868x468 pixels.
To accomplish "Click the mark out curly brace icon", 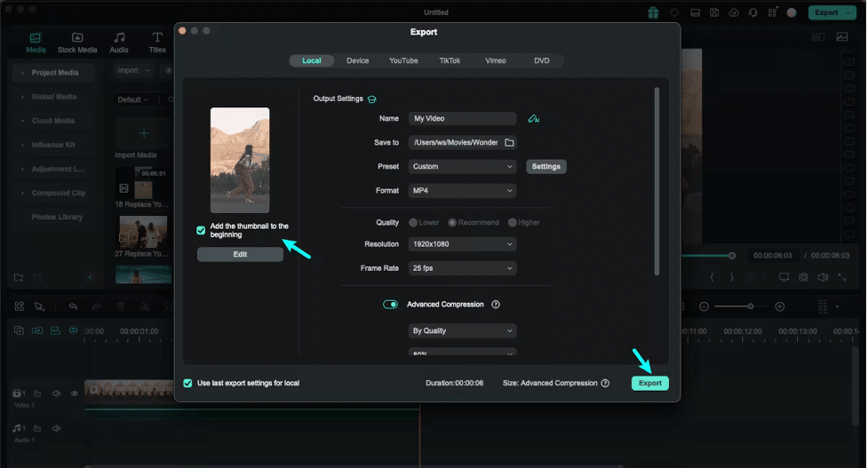I will click(x=731, y=277).
